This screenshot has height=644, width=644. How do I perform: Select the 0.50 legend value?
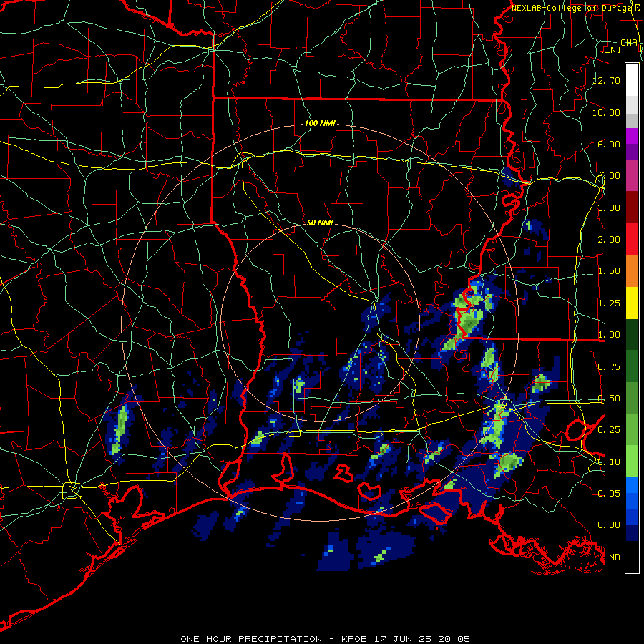(x=609, y=399)
